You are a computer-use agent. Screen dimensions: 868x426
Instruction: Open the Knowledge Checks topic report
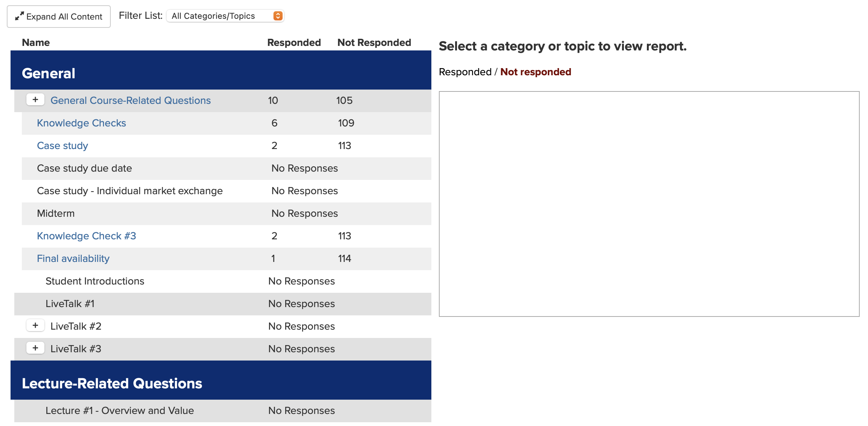81,123
